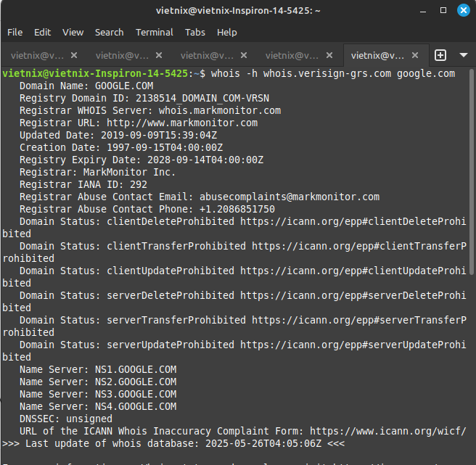Close the first terminal tab
The height and width of the screenshot is (465, 476).
click(x=74, y=55)
